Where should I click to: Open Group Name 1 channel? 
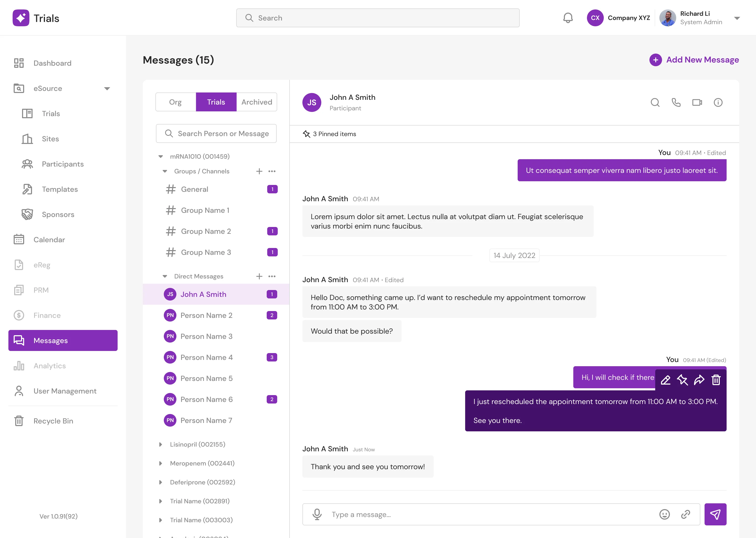tap(216, 210)
